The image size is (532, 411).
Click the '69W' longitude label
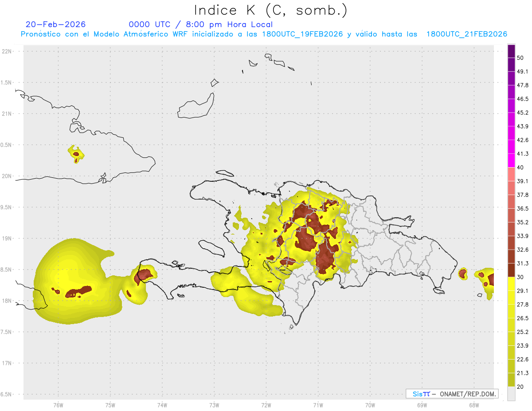tap(422, 405)
